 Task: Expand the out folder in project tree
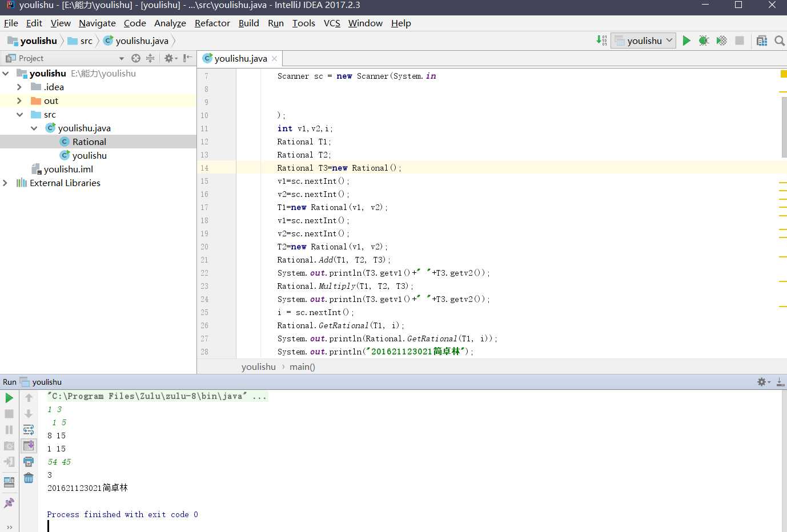(19, 100)
